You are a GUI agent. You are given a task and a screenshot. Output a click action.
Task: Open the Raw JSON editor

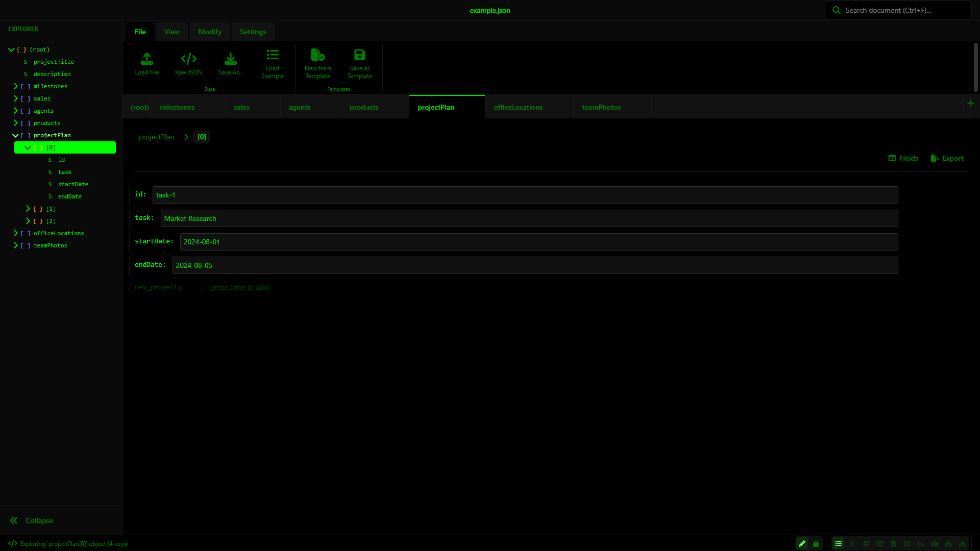[188, 62]
